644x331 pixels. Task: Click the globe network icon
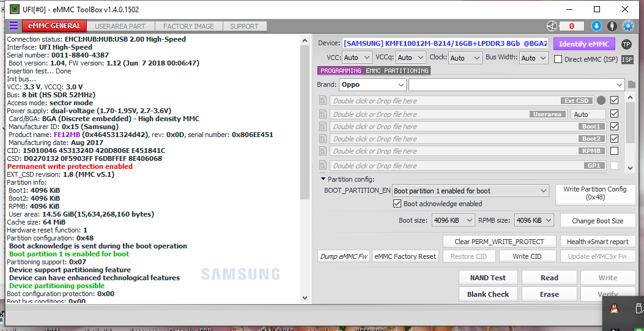pos(552,26)
